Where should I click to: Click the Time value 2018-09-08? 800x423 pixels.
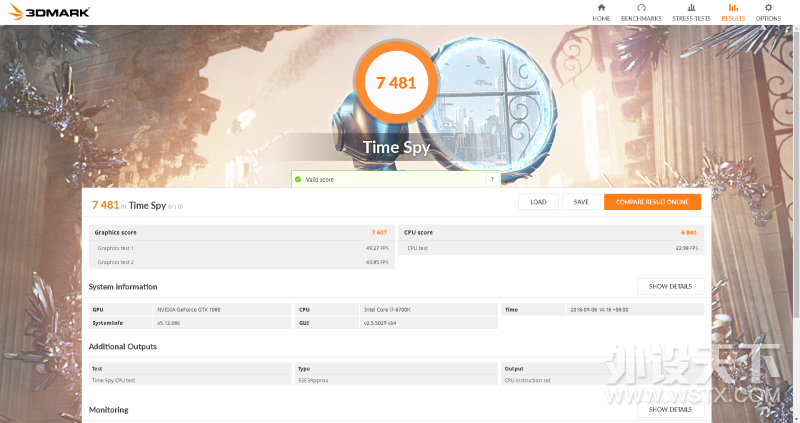pos(635,310)
